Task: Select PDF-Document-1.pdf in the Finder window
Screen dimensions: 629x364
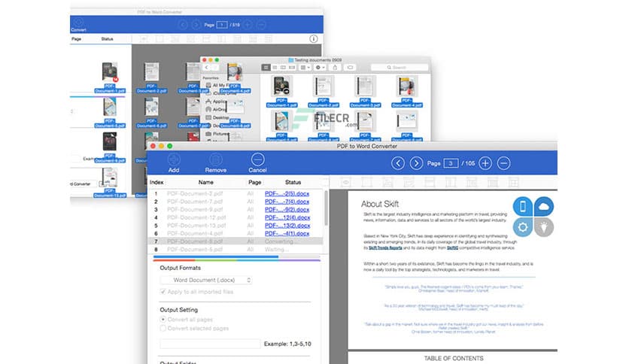Action: pos(281,92)
